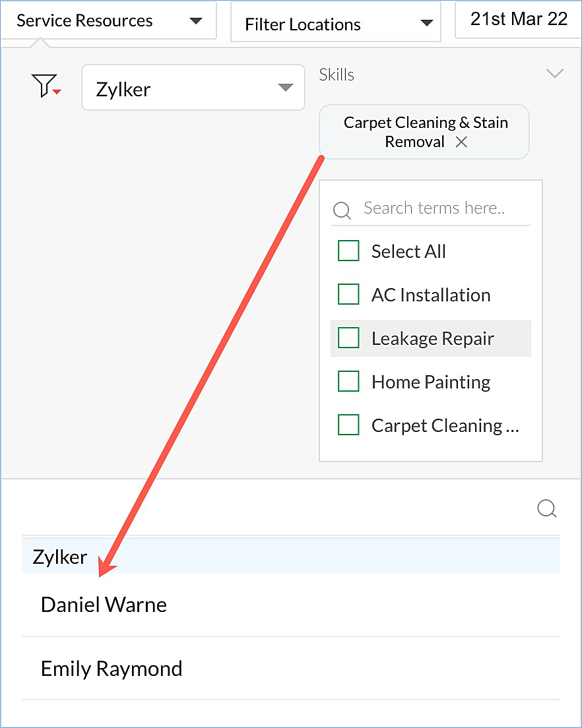Open the Zylker territory dropdown

point(193,88)
